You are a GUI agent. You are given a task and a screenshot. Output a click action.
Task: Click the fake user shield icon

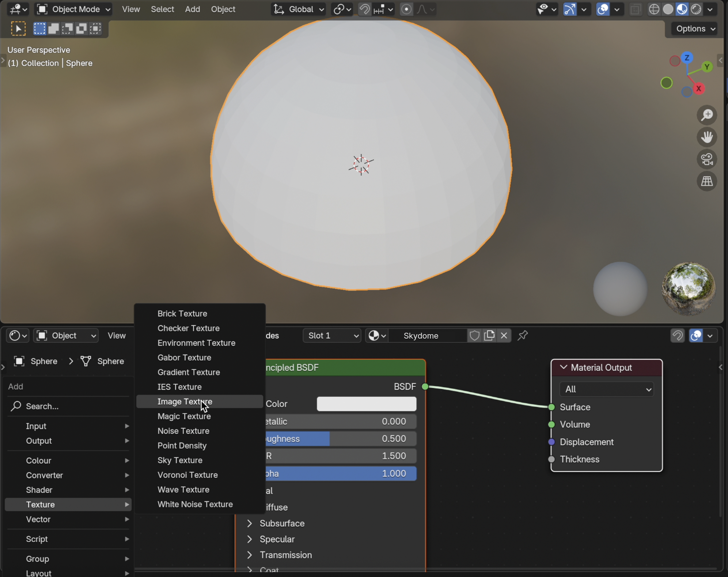pyautogui.click(x=474, y=335)
